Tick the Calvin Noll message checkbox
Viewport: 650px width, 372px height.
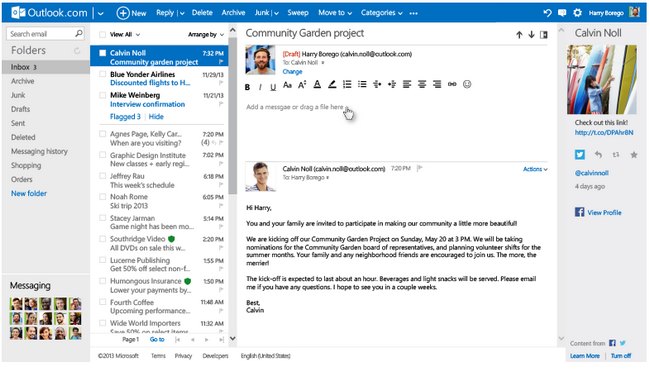pyautogui.click(x=102, y=53)
